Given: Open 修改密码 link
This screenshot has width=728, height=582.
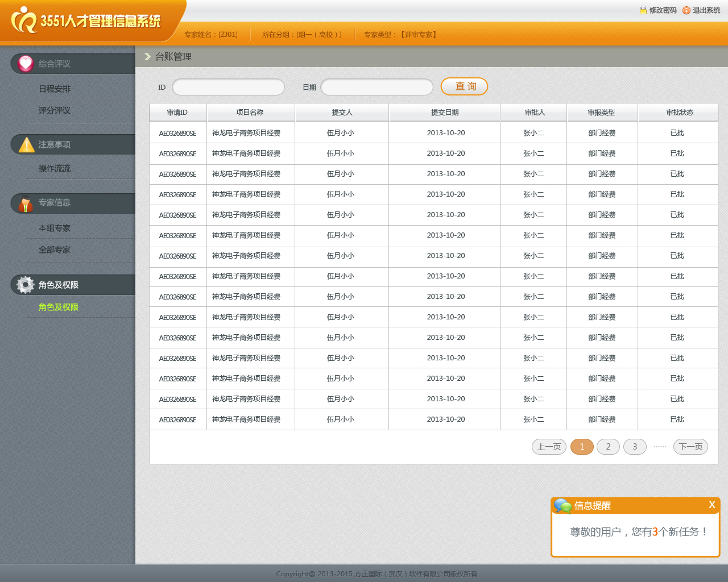Looking at the screenshot, I should (x=663, y=10).
